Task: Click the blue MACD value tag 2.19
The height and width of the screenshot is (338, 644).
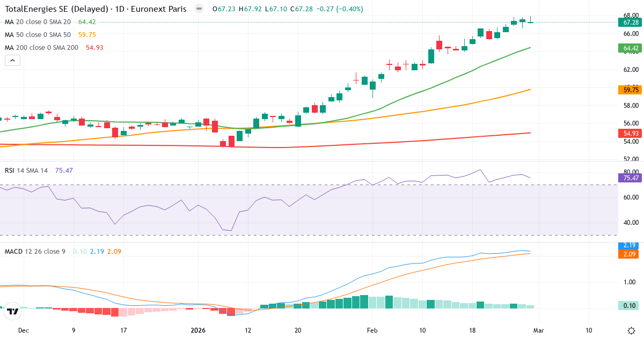Action: (x=629, y=247)
